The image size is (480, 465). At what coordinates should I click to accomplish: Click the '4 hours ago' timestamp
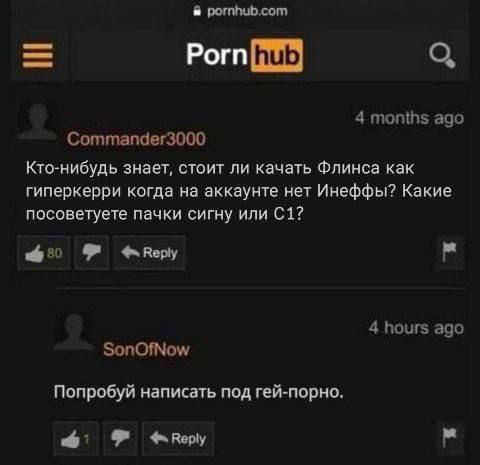(416, 328)
